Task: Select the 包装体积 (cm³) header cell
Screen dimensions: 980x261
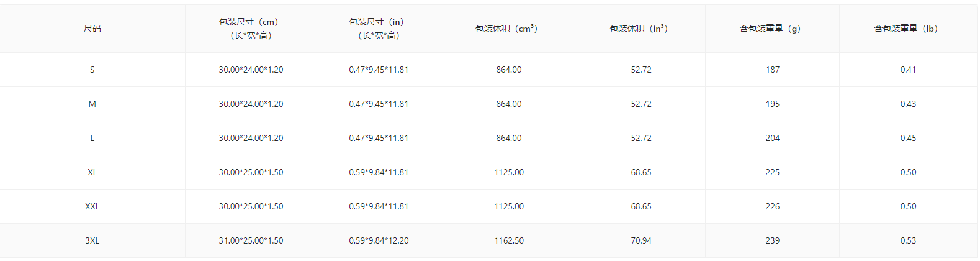Action: click(508, 29)
